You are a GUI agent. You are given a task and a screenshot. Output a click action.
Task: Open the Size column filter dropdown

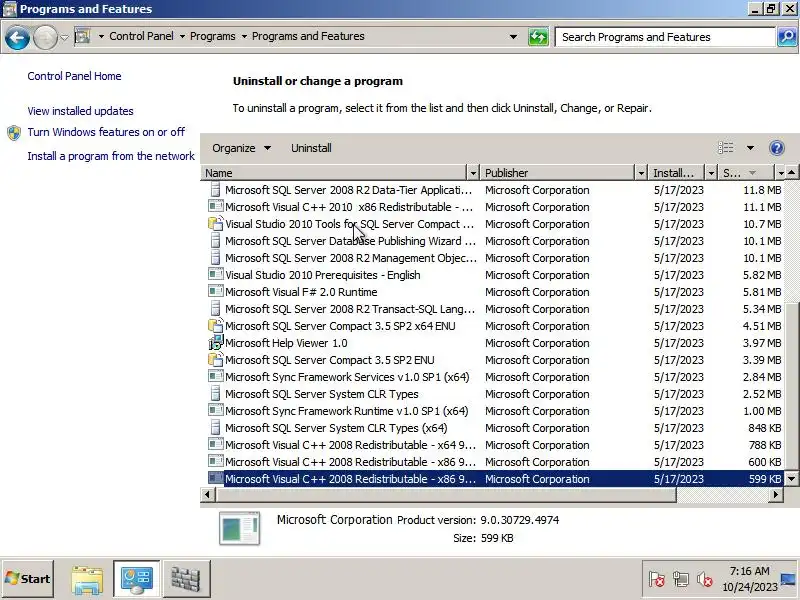[780, 173]
